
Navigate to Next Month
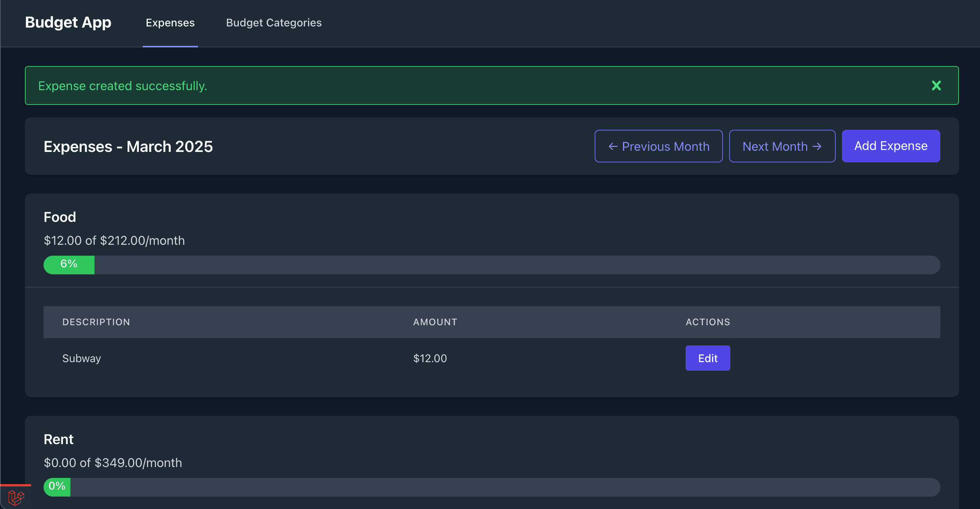coord(782,146)
